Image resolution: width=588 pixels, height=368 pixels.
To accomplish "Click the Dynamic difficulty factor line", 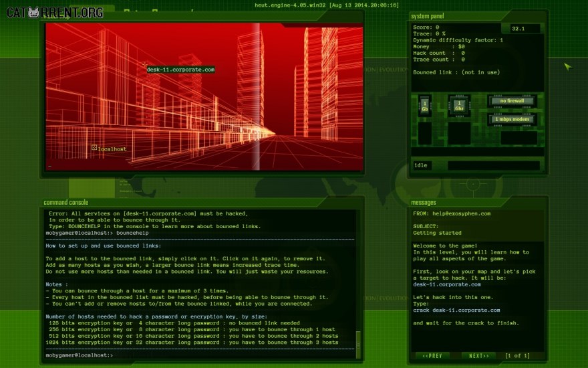I will click(x=458, y=40).
